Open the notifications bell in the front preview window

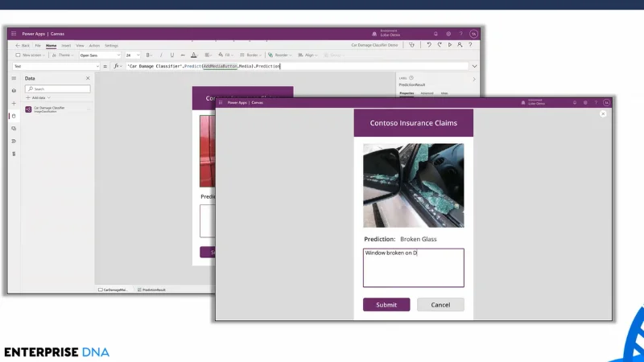pos(575,103)
